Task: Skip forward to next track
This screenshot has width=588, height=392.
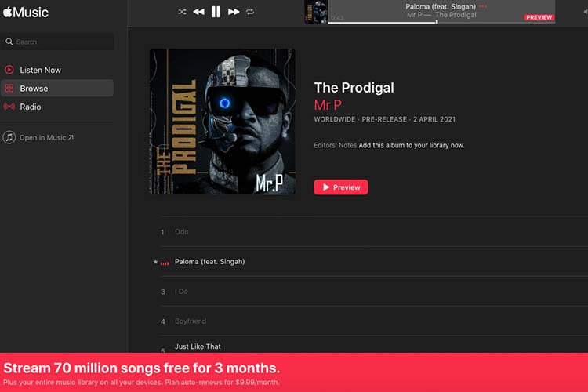Action: tap(234, 12)
